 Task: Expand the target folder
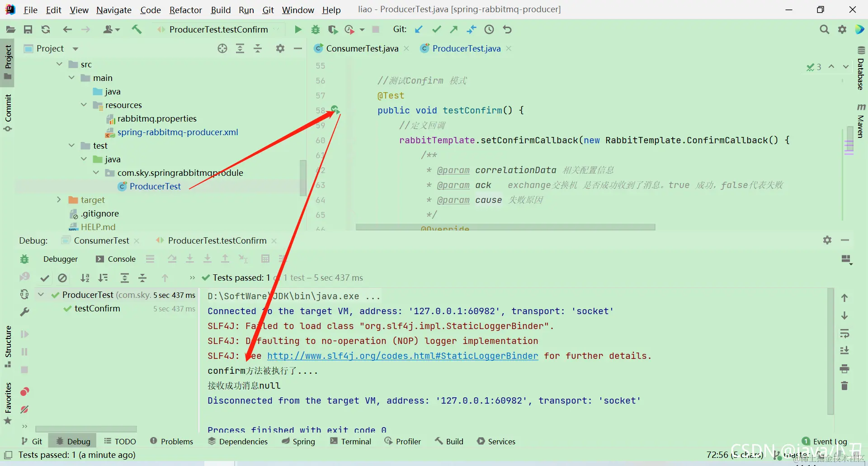point(59,200)
